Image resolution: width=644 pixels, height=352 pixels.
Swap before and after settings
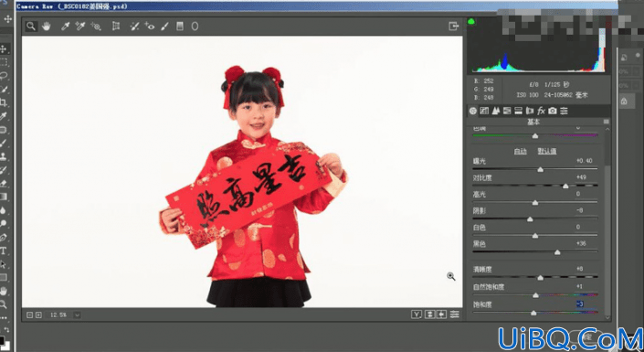tap(430, 315)
